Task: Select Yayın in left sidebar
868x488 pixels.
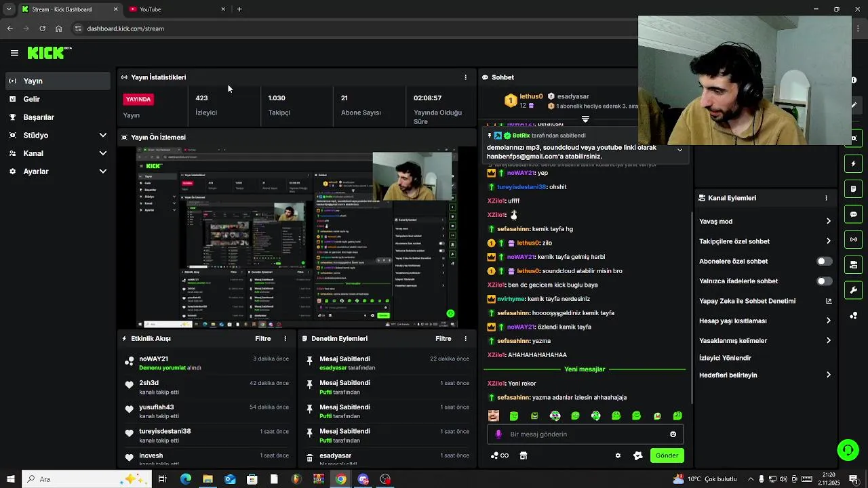Action: (58, 81)
